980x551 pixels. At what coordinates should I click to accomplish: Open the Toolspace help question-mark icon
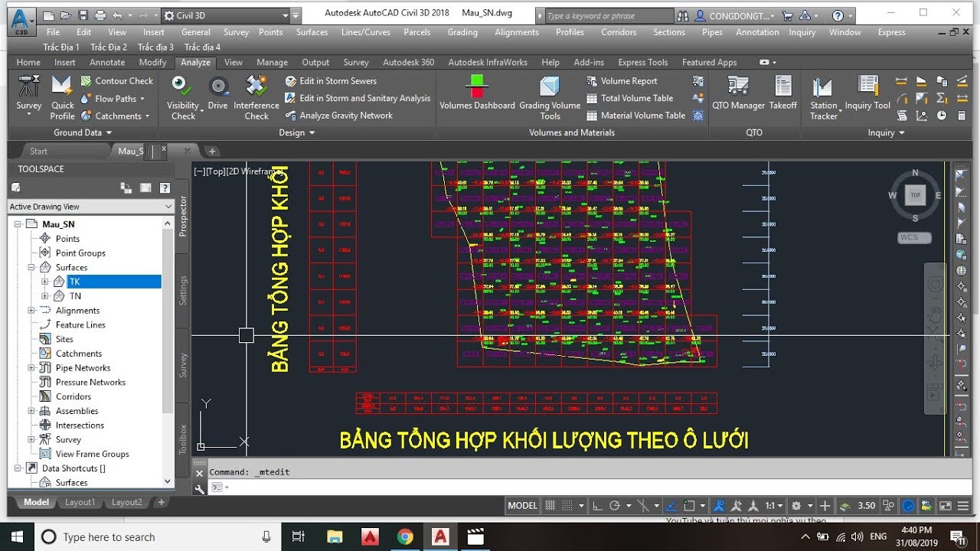pos(165,187)
